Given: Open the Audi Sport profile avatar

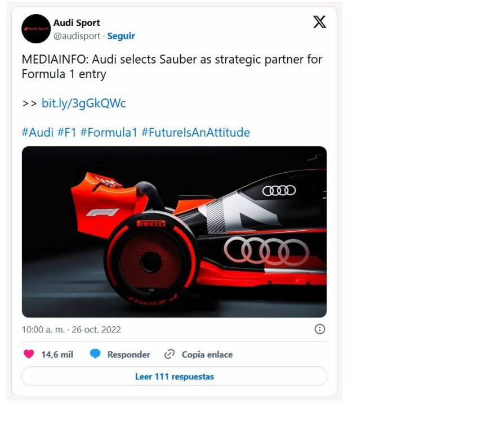Looking at the screenshot, I should (x=36, y=29).
